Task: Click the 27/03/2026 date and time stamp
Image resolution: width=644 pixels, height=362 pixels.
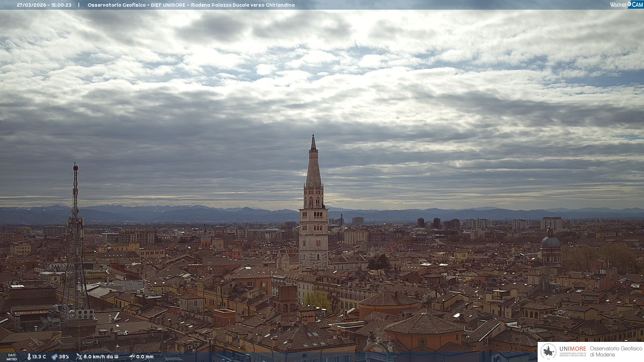Action: [x=44, y=5]
